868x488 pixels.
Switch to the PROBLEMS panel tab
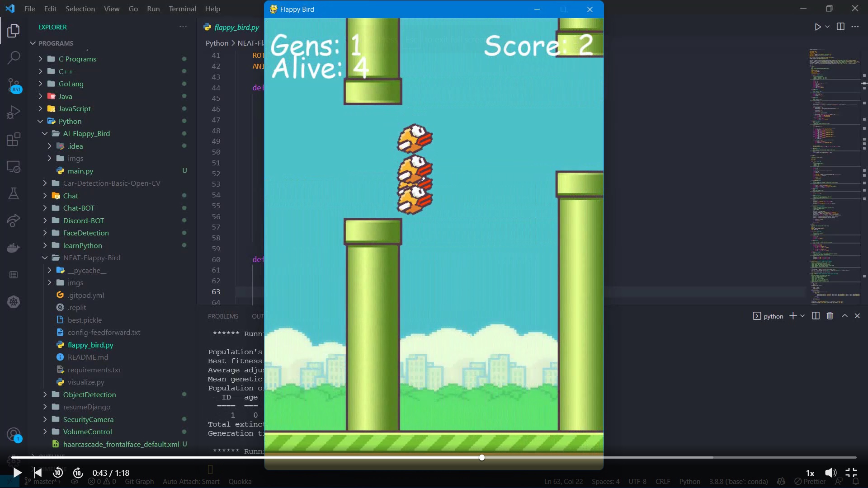tap(223, 316)
